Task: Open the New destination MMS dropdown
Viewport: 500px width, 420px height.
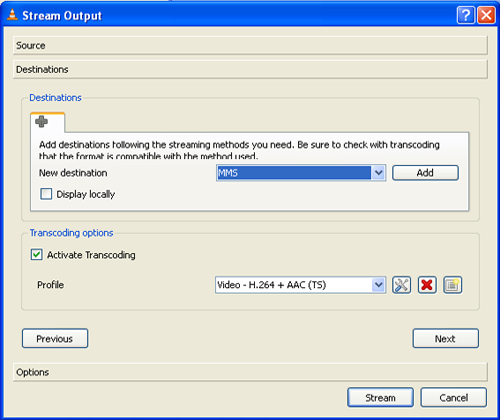Action: 301,173
